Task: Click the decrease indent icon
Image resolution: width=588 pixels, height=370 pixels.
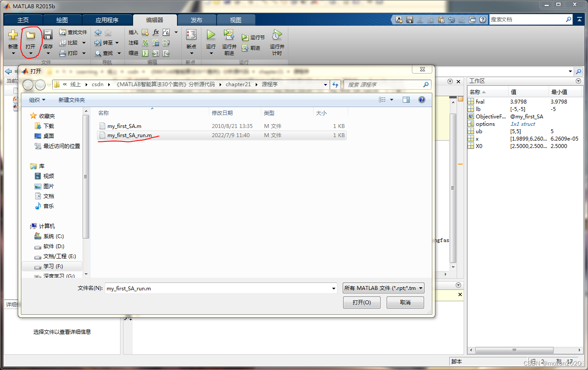Action: point(166,53)
